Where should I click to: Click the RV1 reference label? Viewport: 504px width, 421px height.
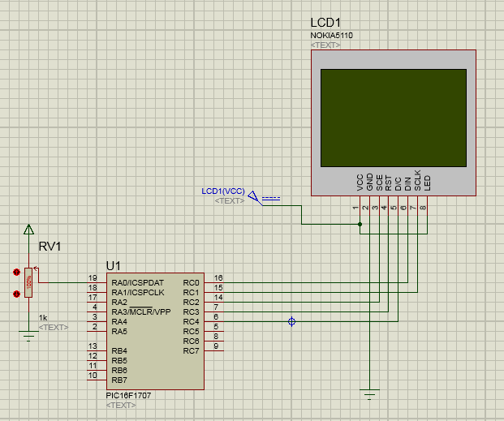point(50,247)
